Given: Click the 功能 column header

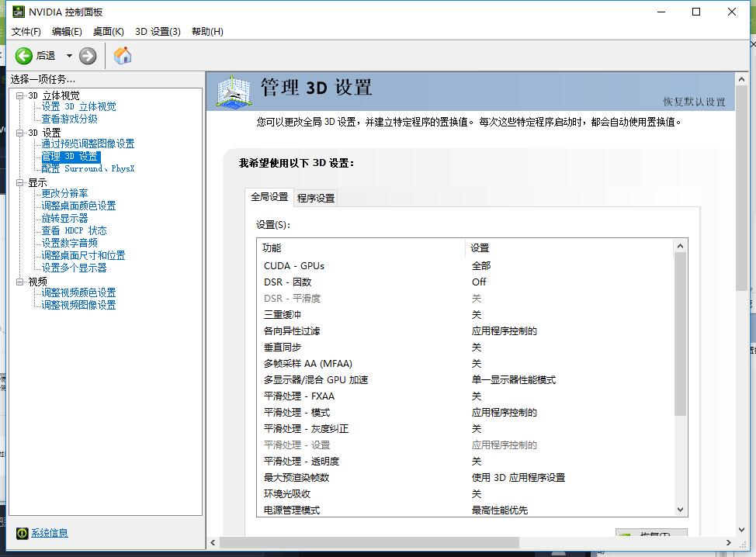Looking at the screenshot, I should [x=362, y=247].
